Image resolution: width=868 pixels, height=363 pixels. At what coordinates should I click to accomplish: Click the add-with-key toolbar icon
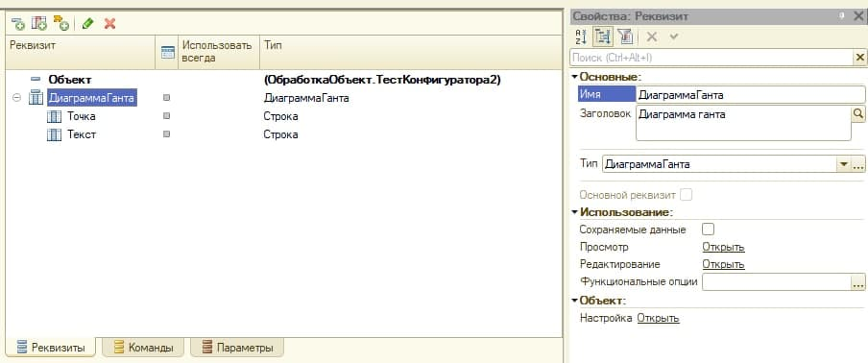coord(60,23)
